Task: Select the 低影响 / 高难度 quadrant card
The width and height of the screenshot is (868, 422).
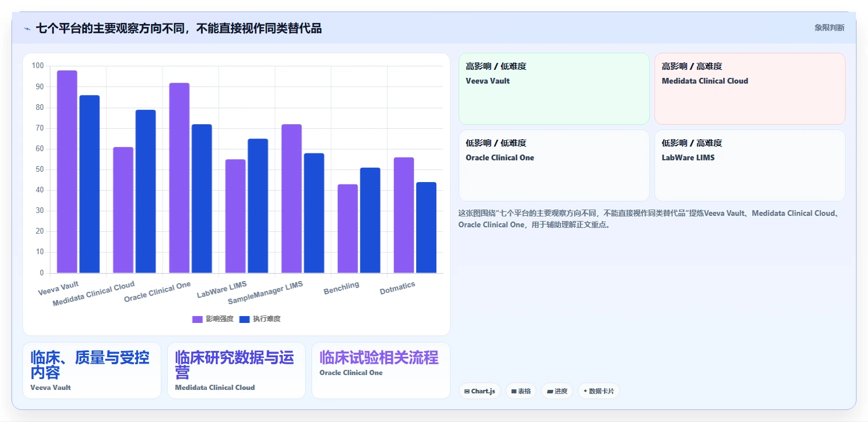Action: 749,165
